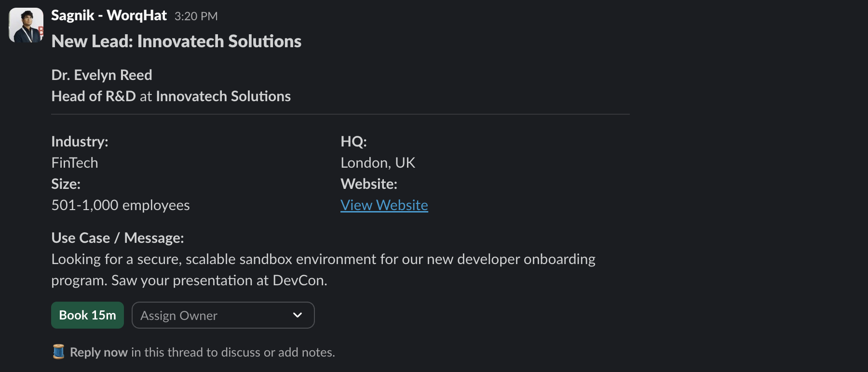Open the View Website link
Viewport: 868px width, 372px height.
(x=384, y=205)
